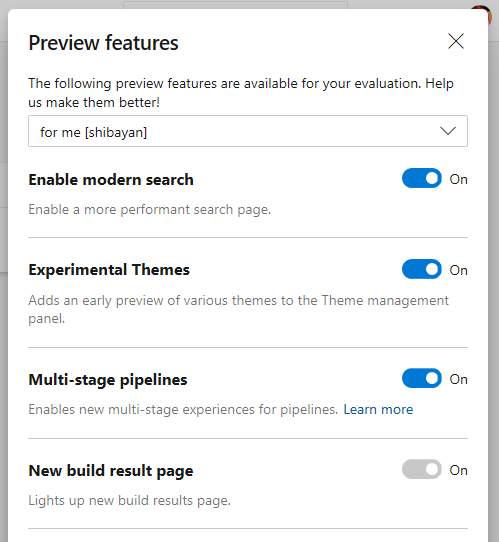This screenshot has width=499, height=542.
Task: Select the Enable modern search title
Action: pos(111,180)
